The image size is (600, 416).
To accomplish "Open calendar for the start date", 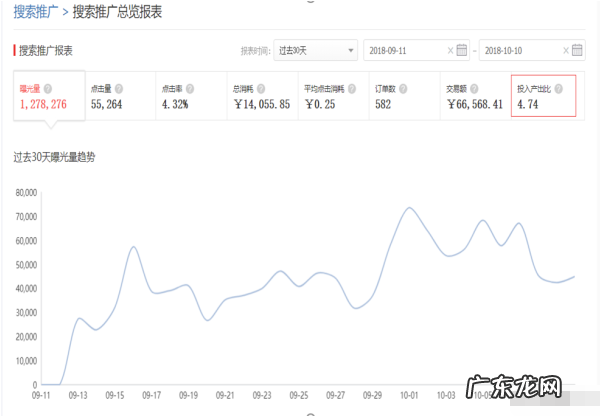I will point(462,50).
